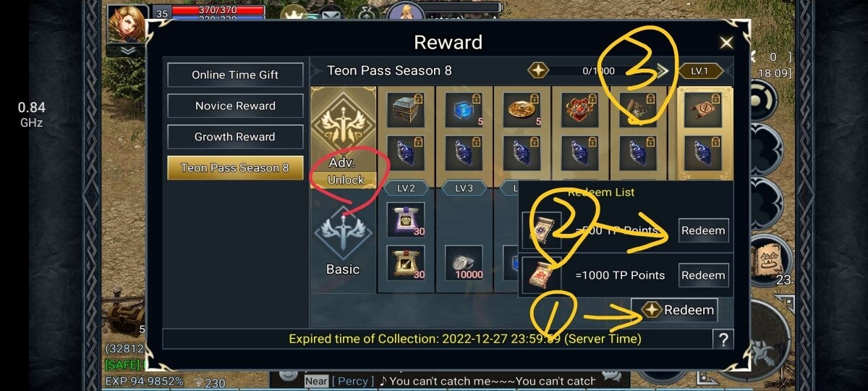This screenshot has height=391, width=868.
Task: Open Teon Pass Season 8 tab
Action: tap(235, 168)
